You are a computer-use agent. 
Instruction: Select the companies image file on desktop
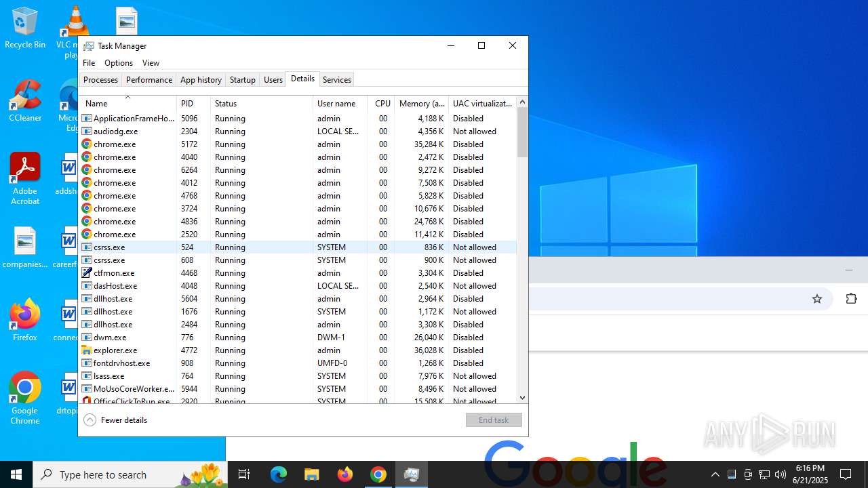pos(25,247)
